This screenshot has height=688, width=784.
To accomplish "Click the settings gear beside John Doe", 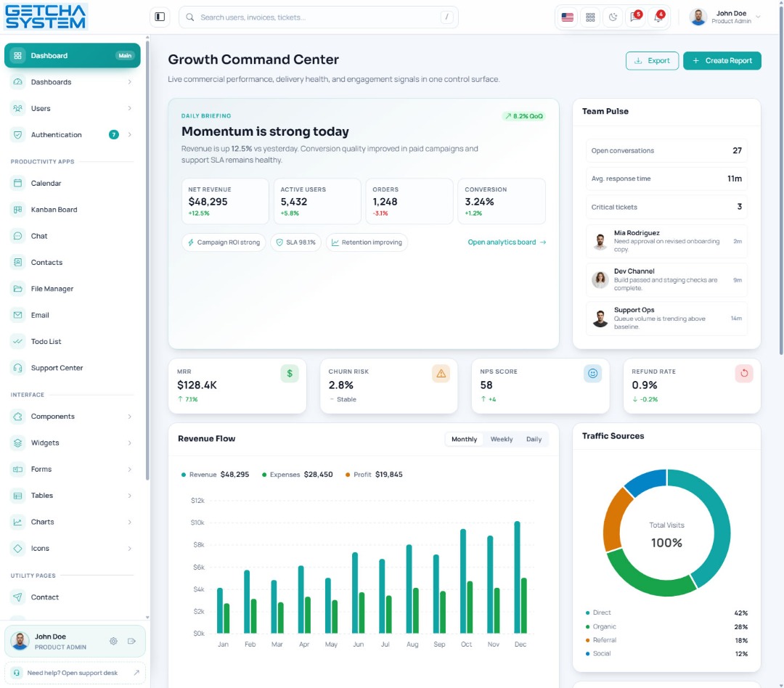I will [113, 641].
